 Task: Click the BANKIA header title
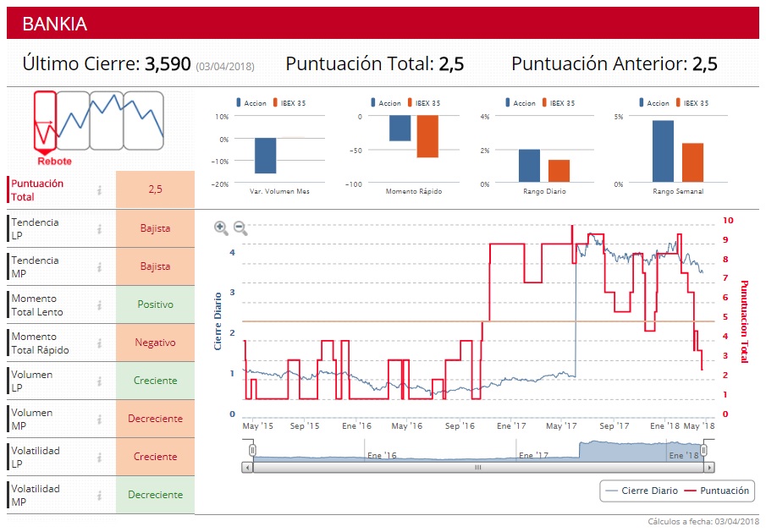(x=55, y=24)
